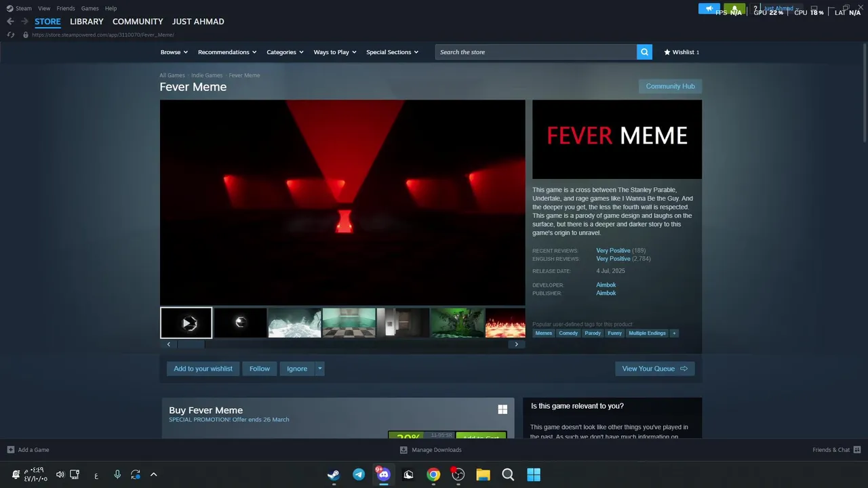Click the Follow button
Screen dimensions: 868x488
click(x=260, y=369)
